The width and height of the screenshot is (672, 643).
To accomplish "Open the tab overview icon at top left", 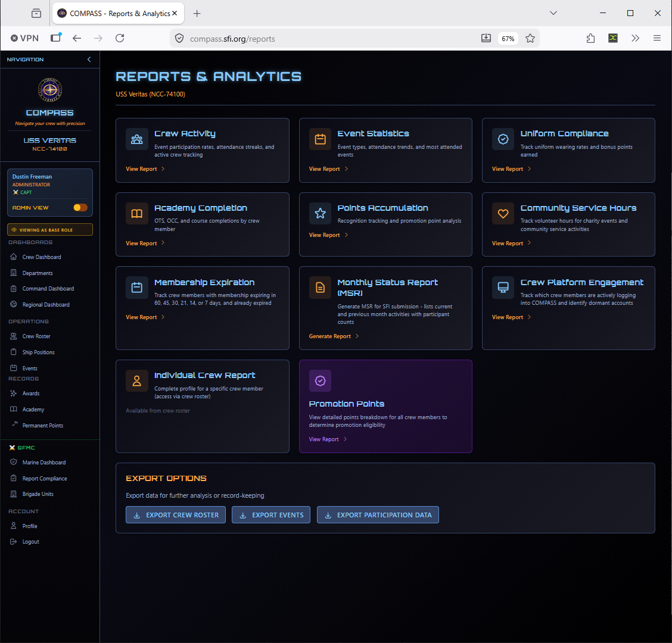I will pos(36,13).
